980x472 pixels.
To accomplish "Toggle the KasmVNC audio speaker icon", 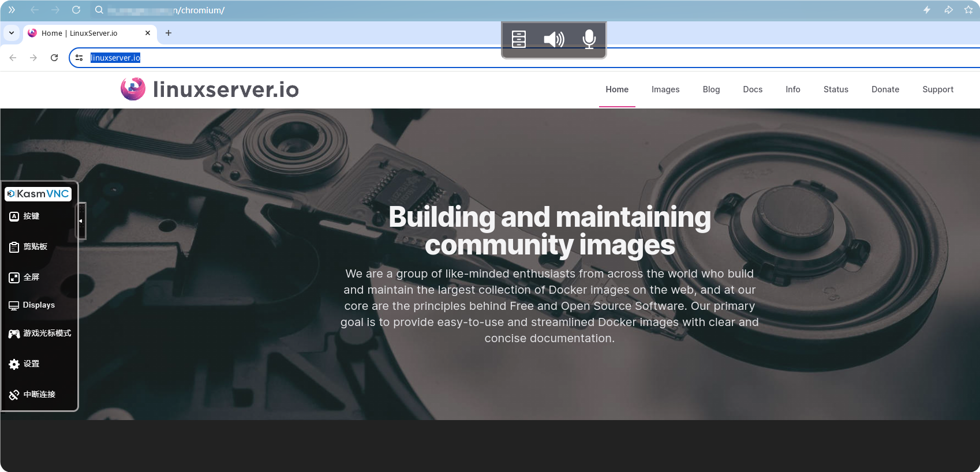I will point(553,39).
